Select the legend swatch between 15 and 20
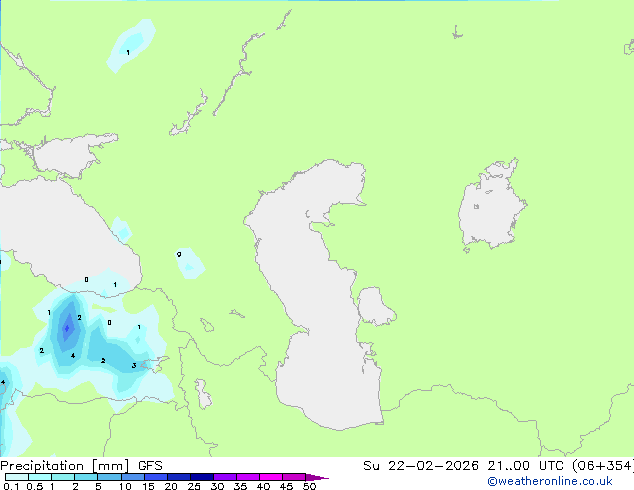Screen dimensions: 634x490 click(156, 477)
